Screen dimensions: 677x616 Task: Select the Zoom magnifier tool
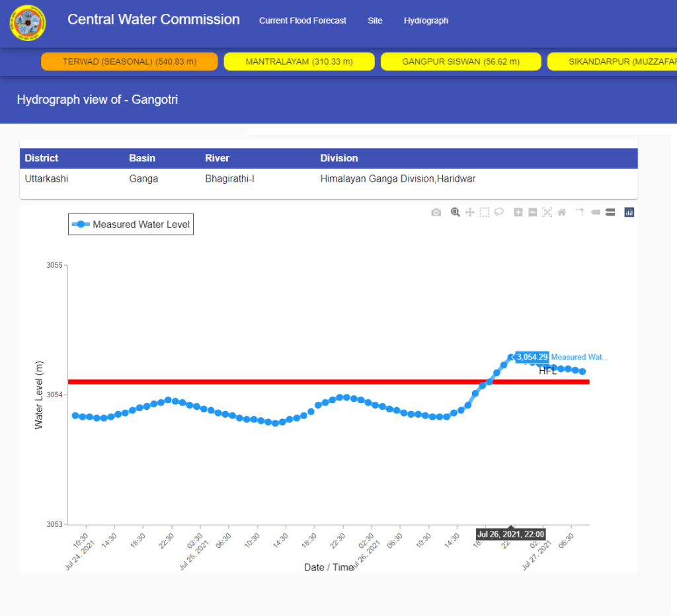455,212
